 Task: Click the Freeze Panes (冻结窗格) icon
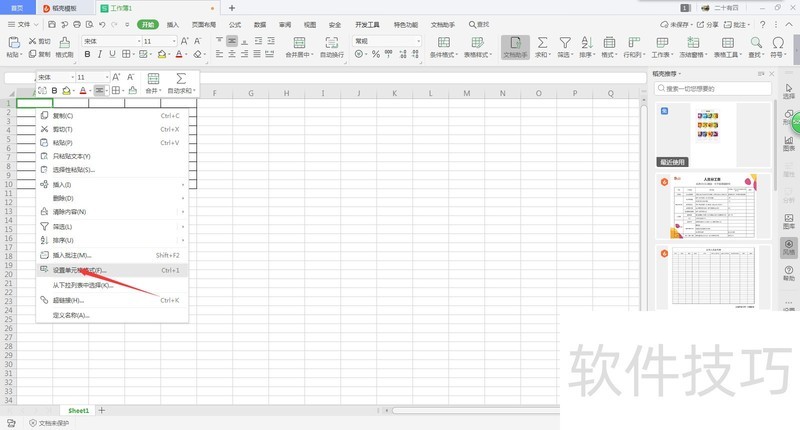click(x=693, y=42)
